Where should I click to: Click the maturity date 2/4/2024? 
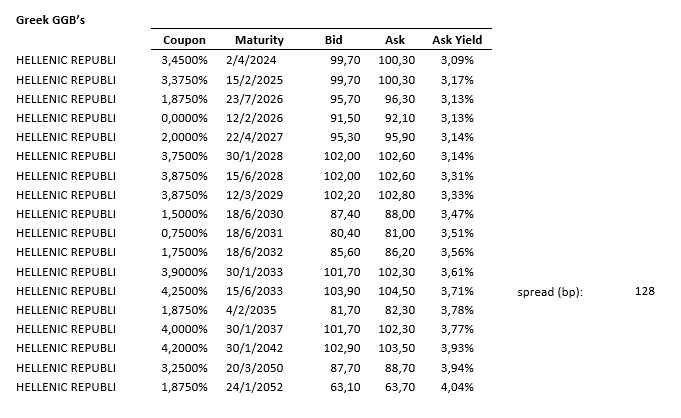click(x=244, y=60)
